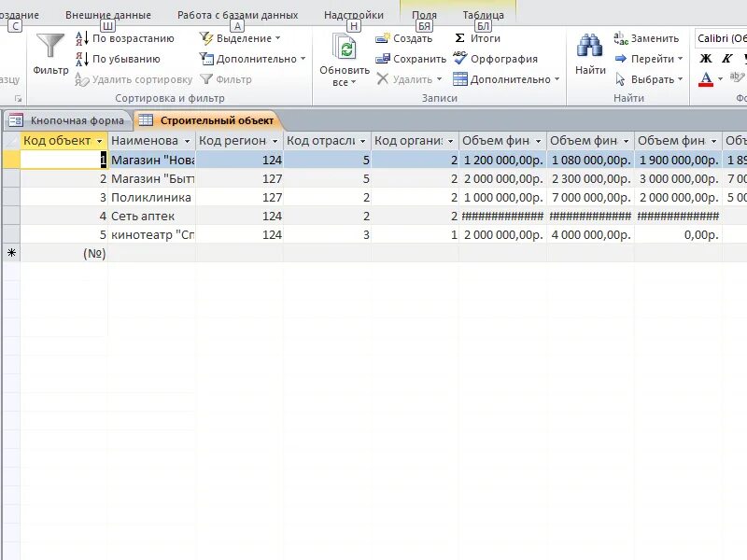Viewport: 747px width, 560px height.
Task: Open the Код регион column filter arrow
Action: (x=275, y=141)
